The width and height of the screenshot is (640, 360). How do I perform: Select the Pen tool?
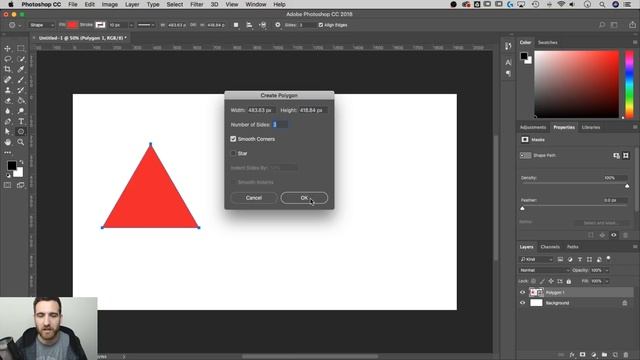point(7,121)
